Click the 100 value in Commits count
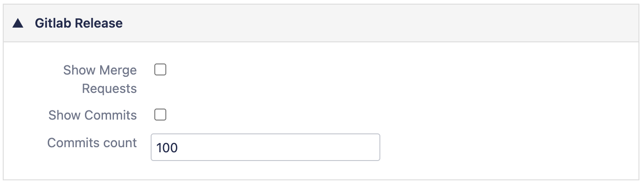The image size is (644, 184). (x=167, y=148)
